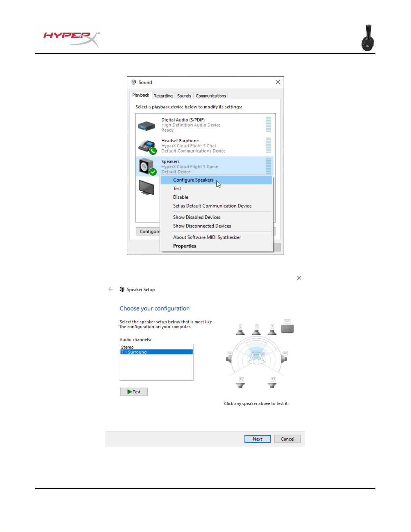Viewport: 411px width, 532px height.
Task: Select Disable in the context menu
Action: coord(181,197)
